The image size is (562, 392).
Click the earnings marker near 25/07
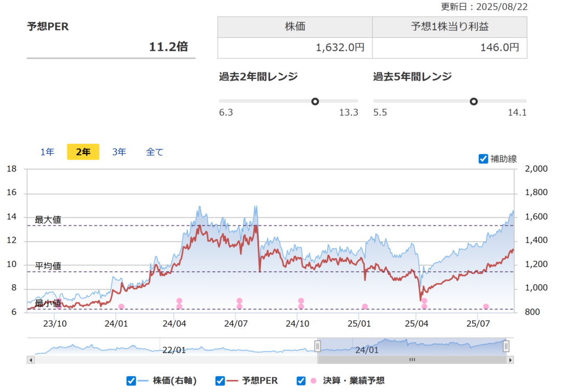(x=486, y=307)
